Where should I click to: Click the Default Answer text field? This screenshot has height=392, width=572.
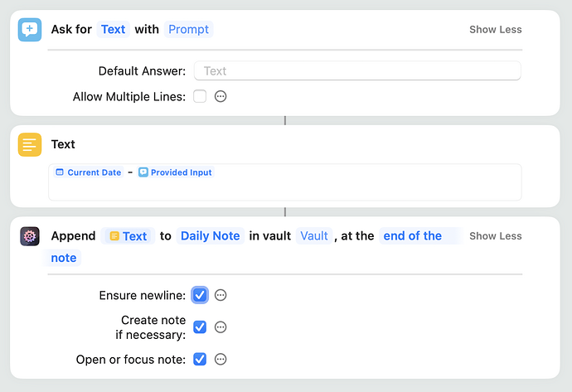click(356, 71)
